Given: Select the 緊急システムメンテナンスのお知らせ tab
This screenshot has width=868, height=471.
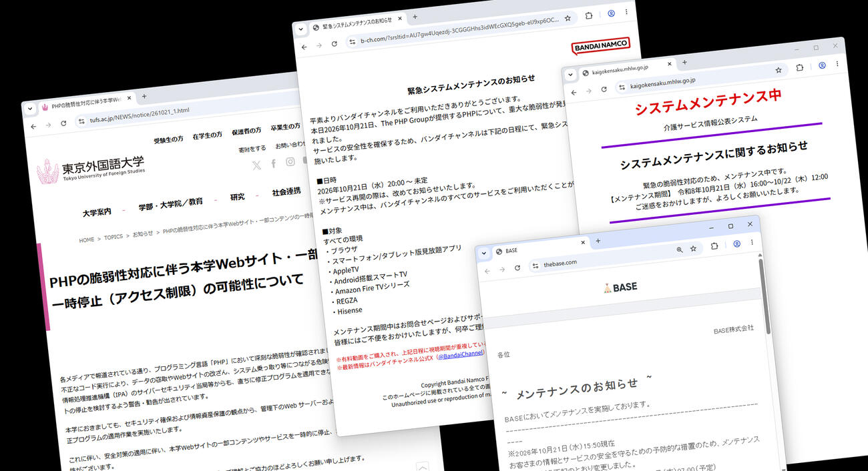Looking at the screenshot, I should [356, 24].
